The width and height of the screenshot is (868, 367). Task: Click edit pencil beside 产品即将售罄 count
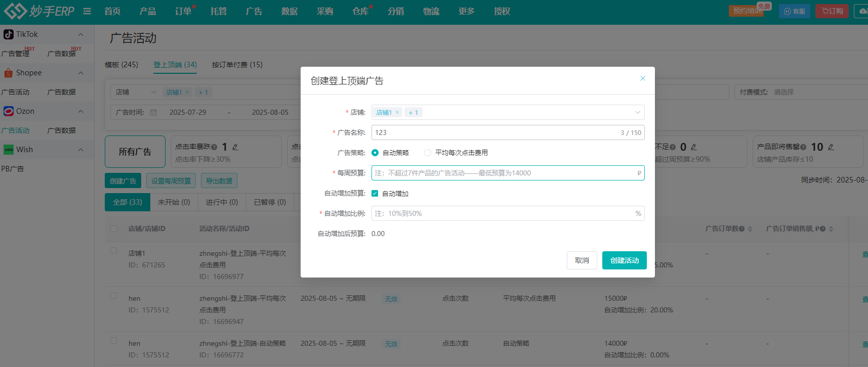coord(831,147)
